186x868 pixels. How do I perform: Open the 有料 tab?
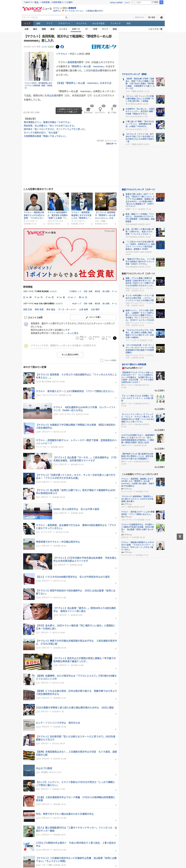click(129, 24)
